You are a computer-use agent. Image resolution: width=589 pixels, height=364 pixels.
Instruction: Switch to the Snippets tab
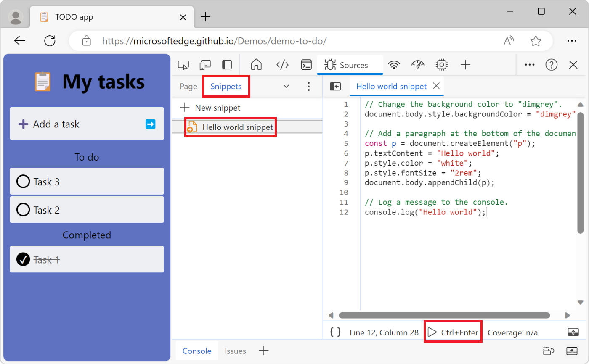[226, 86]
